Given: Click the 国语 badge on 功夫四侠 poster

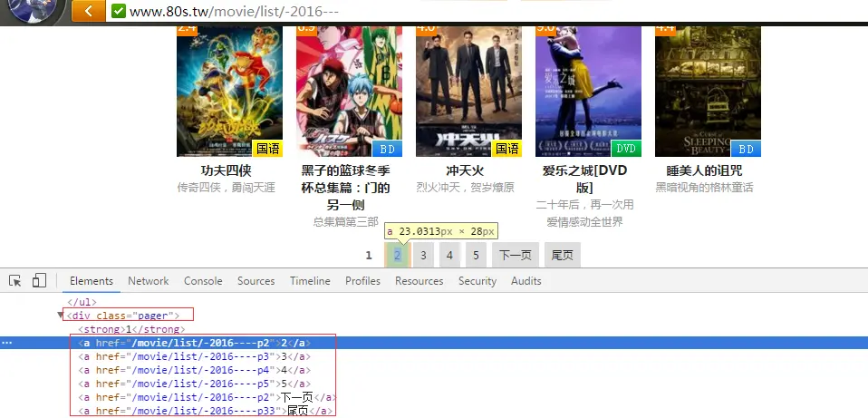Looking at the screenshot, I should [x=268, y=149].
